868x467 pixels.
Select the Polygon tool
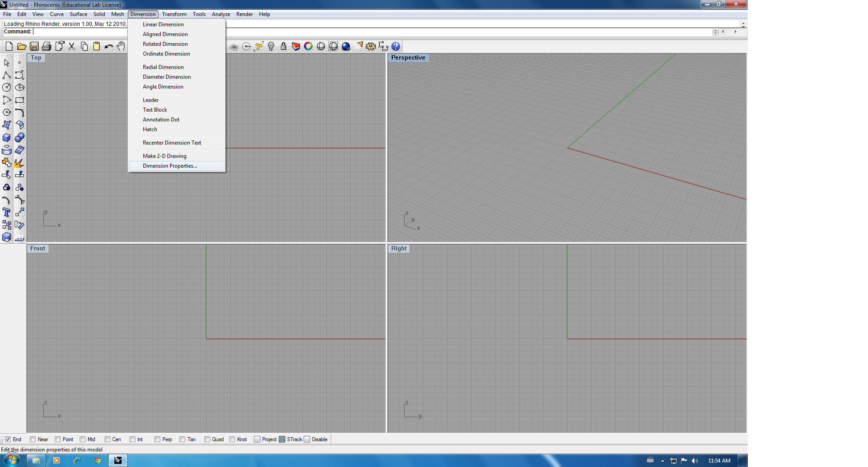[x=7, y=113]
